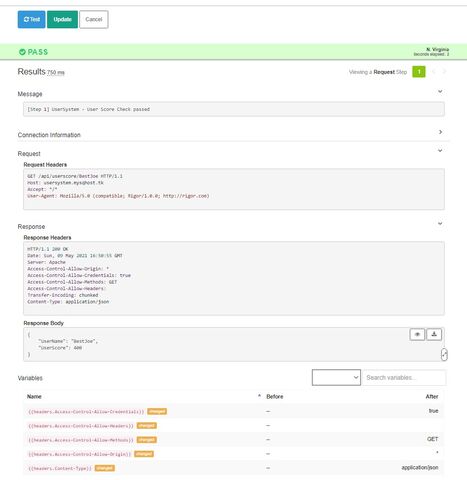Click the Access-Control-Allow-Origin variable name
467x480 pixels.
[x=79, y=454]
